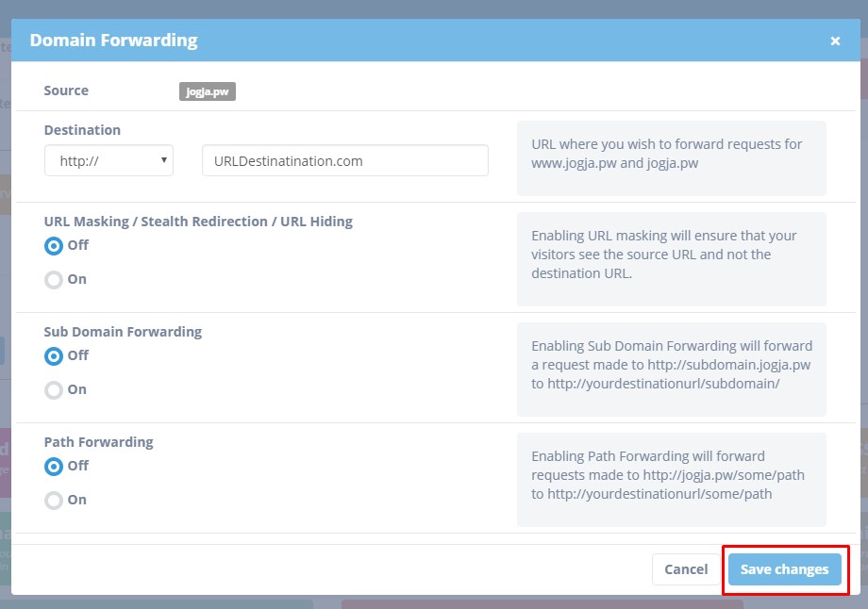Select the jogja.pw source tag
The image size is (868, 609).
(x=207, y=91)
